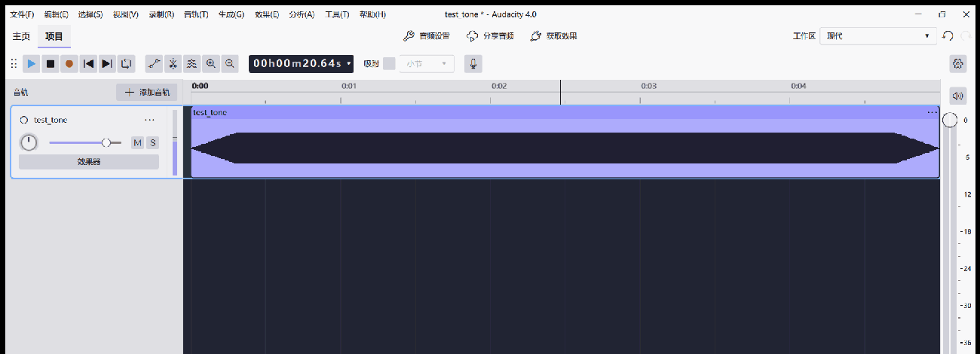Open the 生成(G) menu
The image size is (980, 354).
[x=231, y=14]
